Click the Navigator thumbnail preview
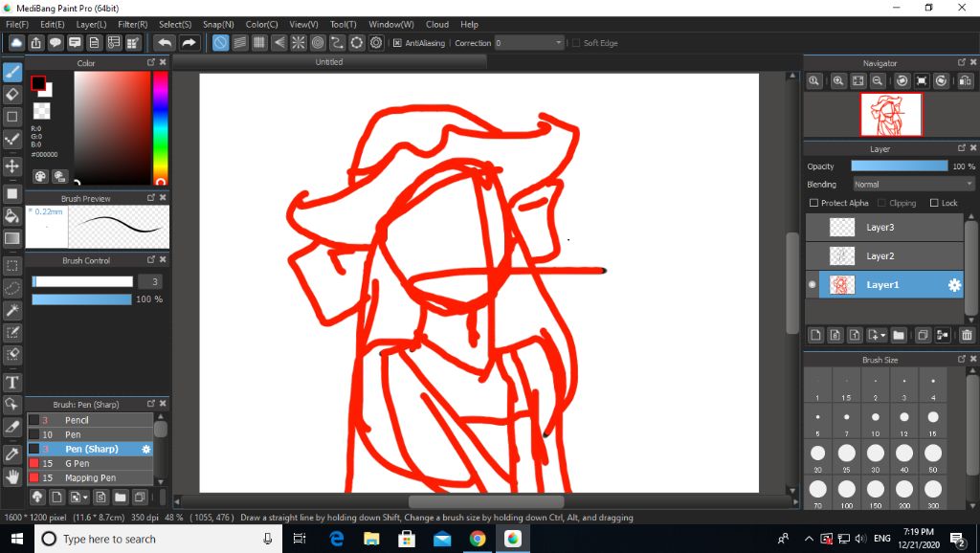This screenshot has width=980, height=553. 891,115
